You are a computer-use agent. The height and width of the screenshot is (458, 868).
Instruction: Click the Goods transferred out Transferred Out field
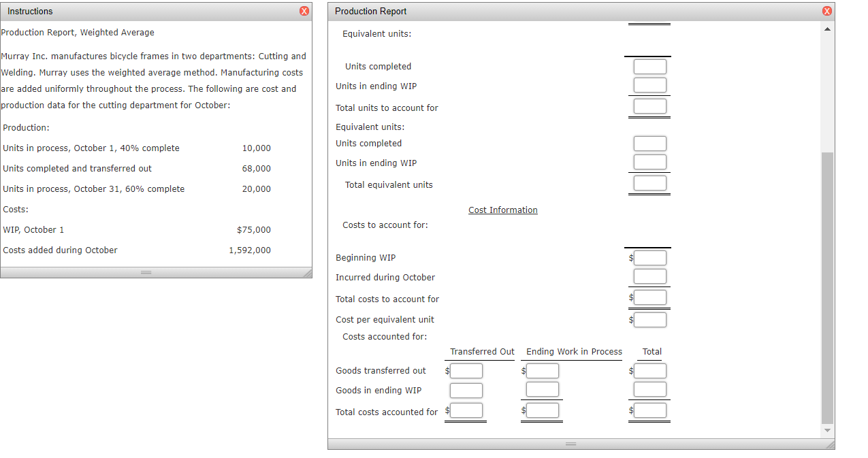[466, 370]
